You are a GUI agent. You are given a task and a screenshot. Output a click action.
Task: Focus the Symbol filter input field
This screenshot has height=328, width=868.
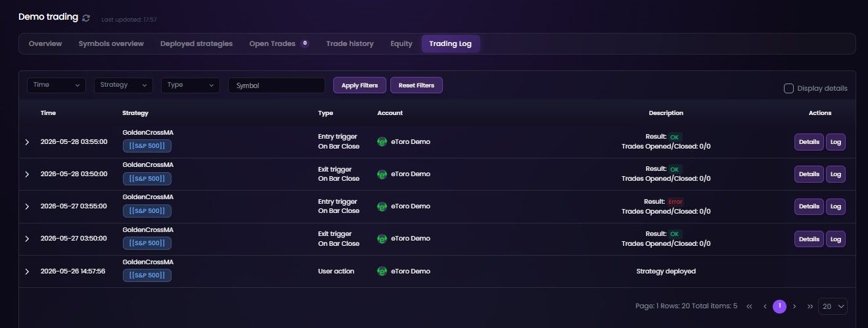click(277, 85)
